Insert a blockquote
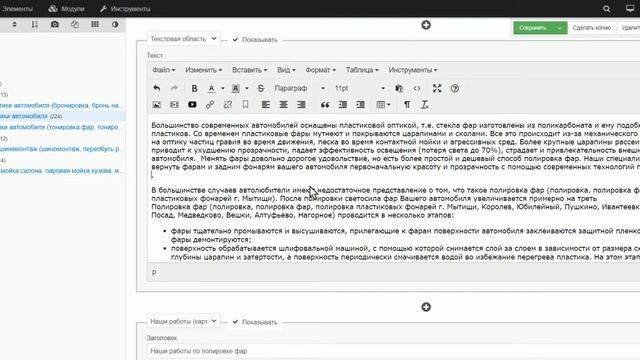640x360 pixels. pyautogui.click(x=325, y=105)
